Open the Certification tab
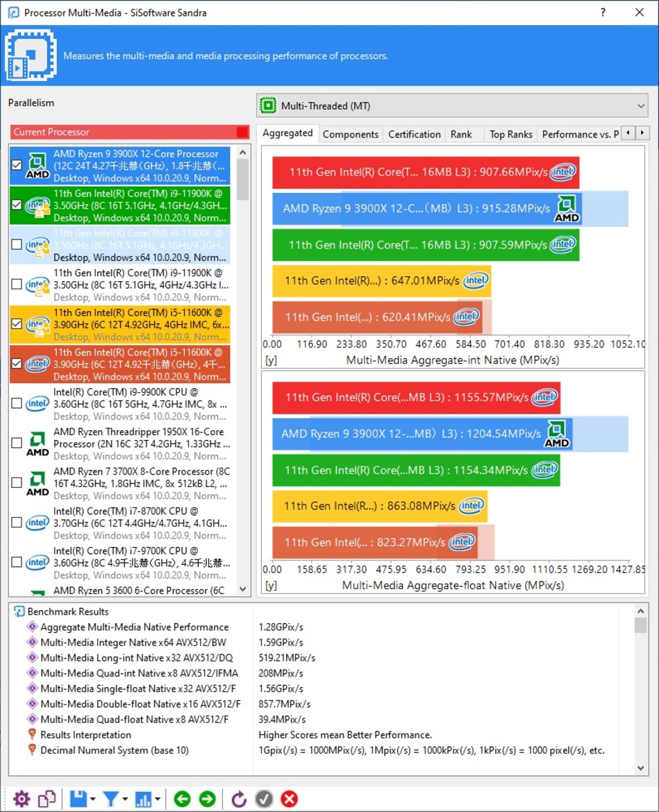This screenshot has width=659, height=812. 415,134
